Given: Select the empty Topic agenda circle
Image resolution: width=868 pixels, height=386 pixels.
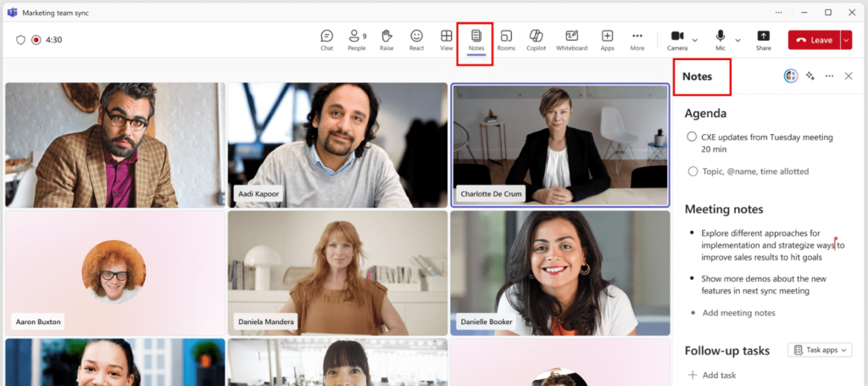Looking at the screenshot, I should [693, 171].
